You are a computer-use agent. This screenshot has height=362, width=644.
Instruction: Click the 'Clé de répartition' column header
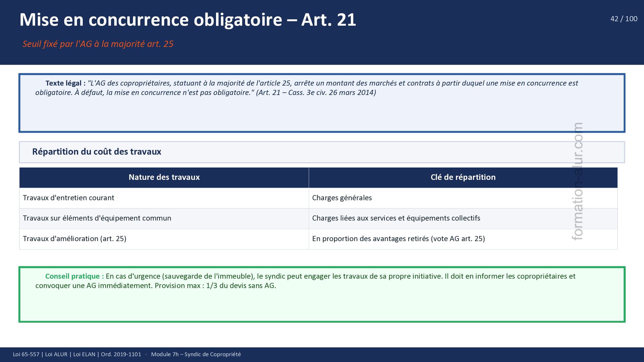[463, 177]
